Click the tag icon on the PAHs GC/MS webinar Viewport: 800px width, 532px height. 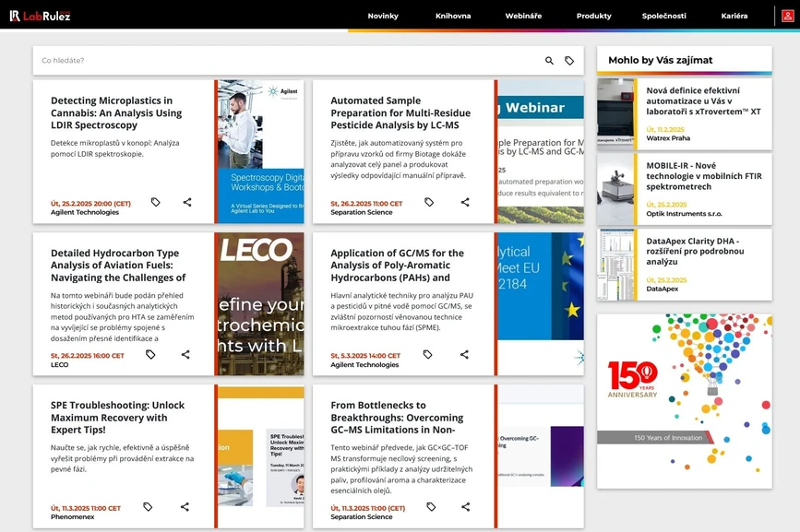(429, 354)
